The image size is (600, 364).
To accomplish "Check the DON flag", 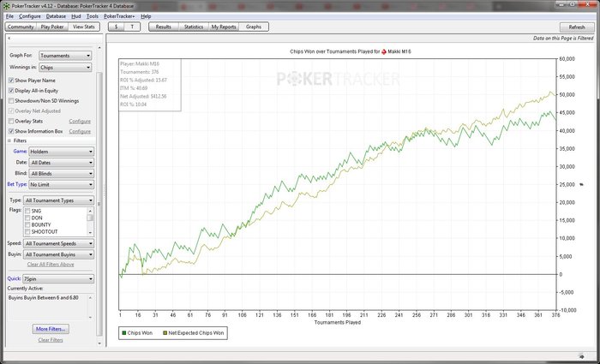I will click(x=27, y=218).
